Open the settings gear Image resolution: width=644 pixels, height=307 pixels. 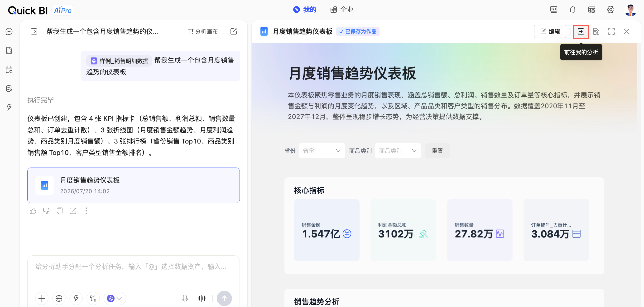[610, 10]
